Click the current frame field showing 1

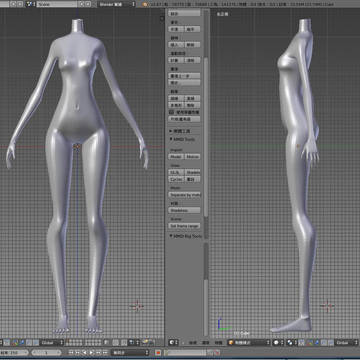tap(46, 352)
